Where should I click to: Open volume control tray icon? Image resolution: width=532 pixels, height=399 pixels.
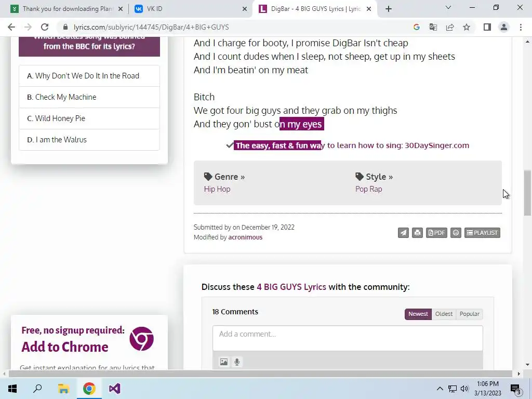[x=464, y=389]
